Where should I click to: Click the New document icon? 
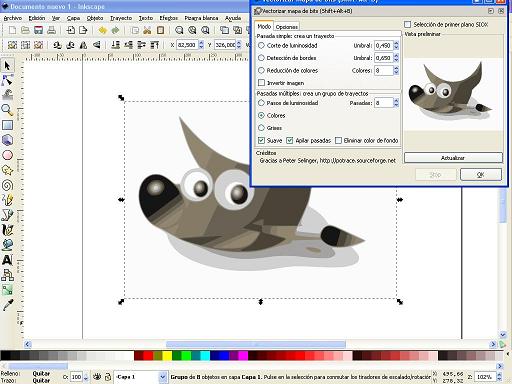click(12, 30)
